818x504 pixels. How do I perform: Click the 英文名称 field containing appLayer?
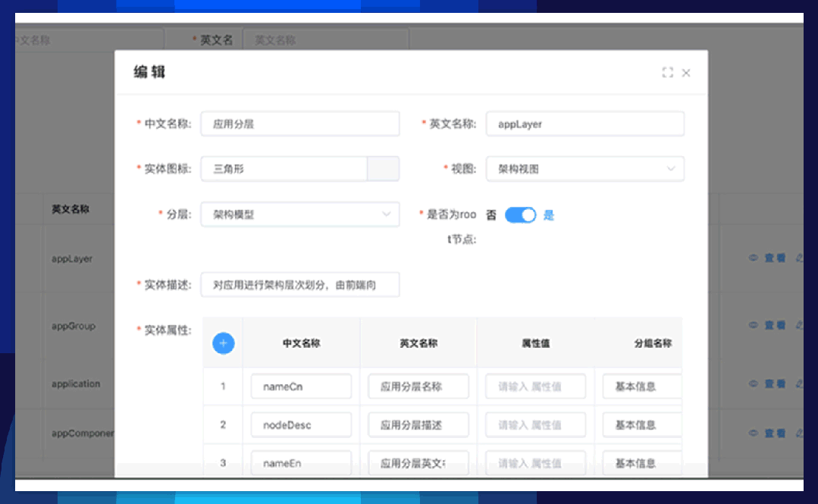click(x=585, y=124)
